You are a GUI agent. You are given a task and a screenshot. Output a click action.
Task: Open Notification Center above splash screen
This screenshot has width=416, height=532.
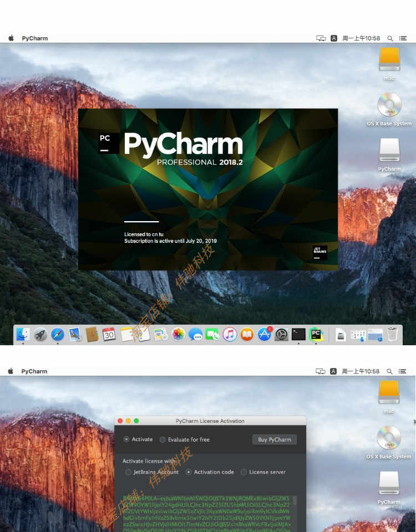(403, 38)
